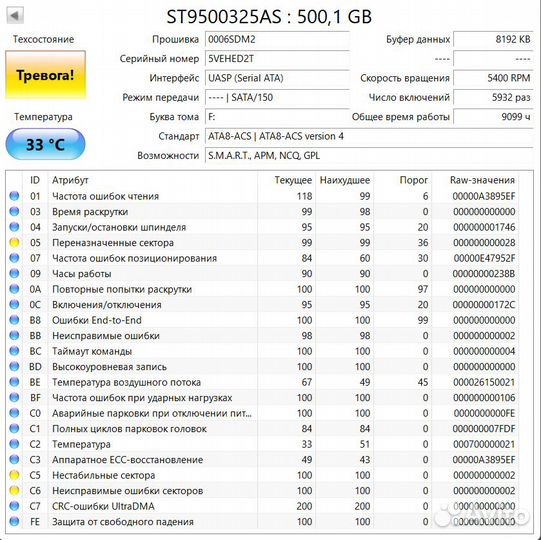Click the status dot for CRC-ошибки UltraDMA
The height and width of the screenshot is (540, 541).
(14, 506)
